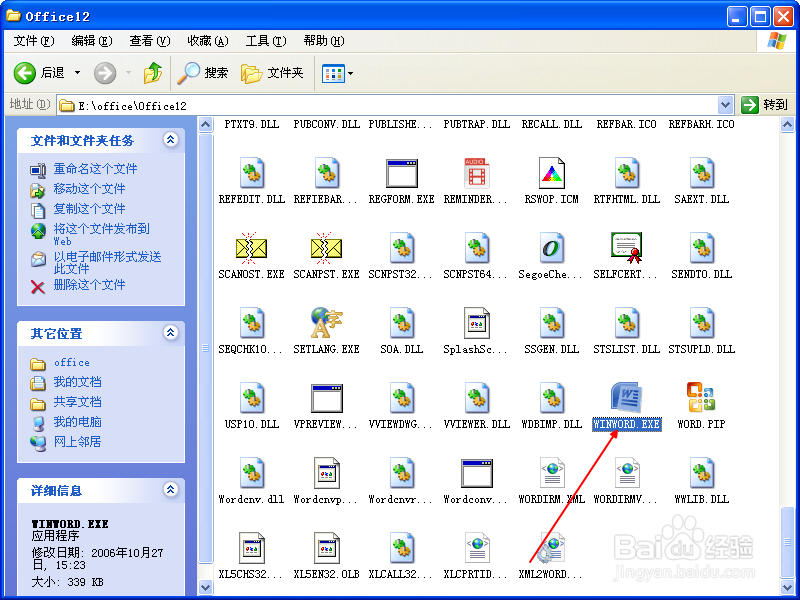The height and width of the screenshot is (600, 800).
Task: Click 将这个文件发布到 Web link
Action: (x=102, y=234)
